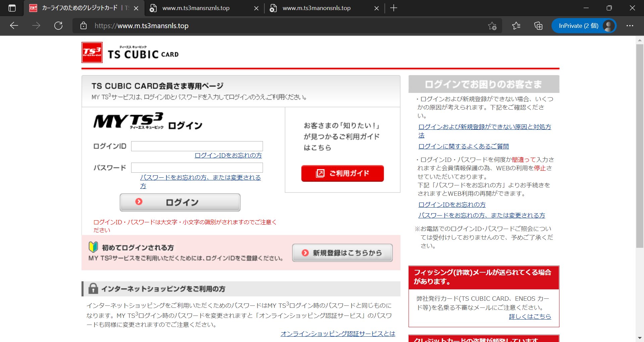Open オンラインショッピング認証サービスとは link
Viewport: 644px width, 342px height.
pyautogui.click(x=338, y=334)
